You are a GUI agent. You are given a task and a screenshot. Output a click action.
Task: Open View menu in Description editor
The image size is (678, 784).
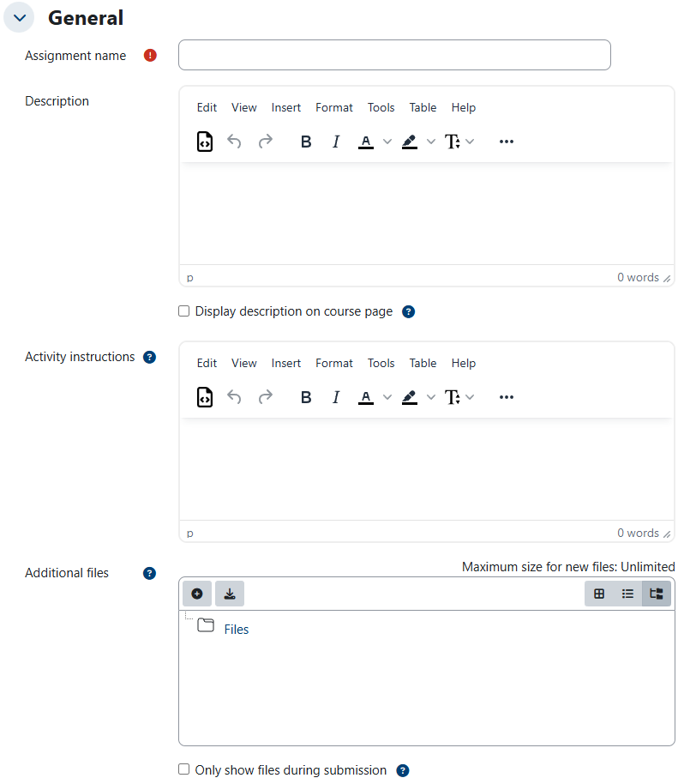click(x=243, y=107)
